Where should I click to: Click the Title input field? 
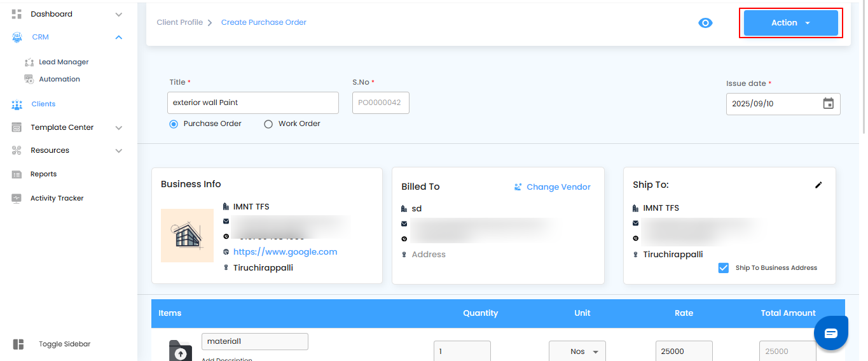253,103
